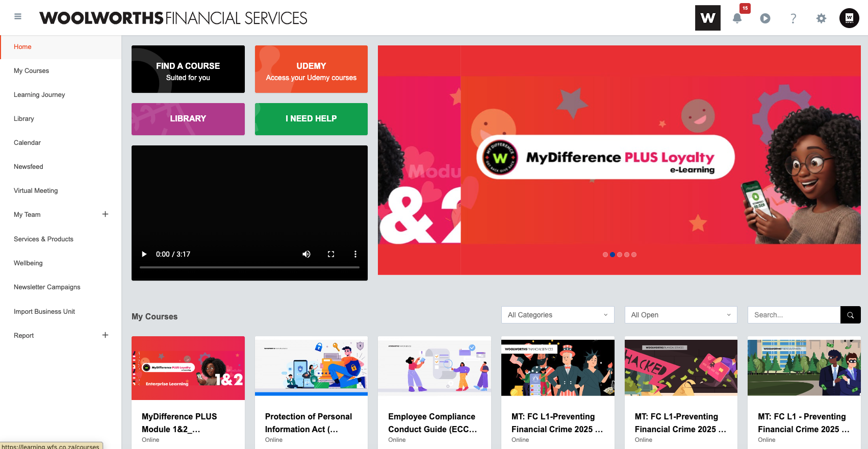Select the third banner carousel dot
The image size is (868, 449).
(620, 255)
